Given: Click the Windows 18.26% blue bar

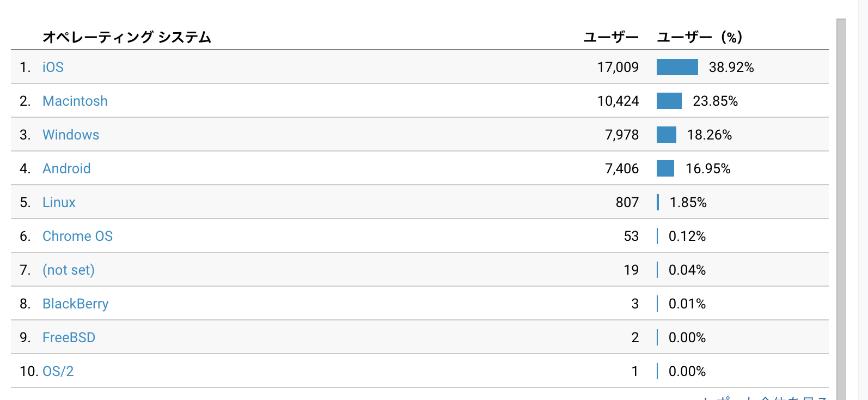Looking at the screenshot, I should (x=666, y=135).
